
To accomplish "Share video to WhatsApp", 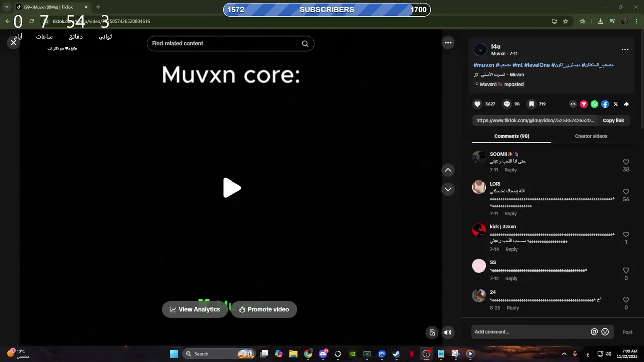I will point(594,104).
